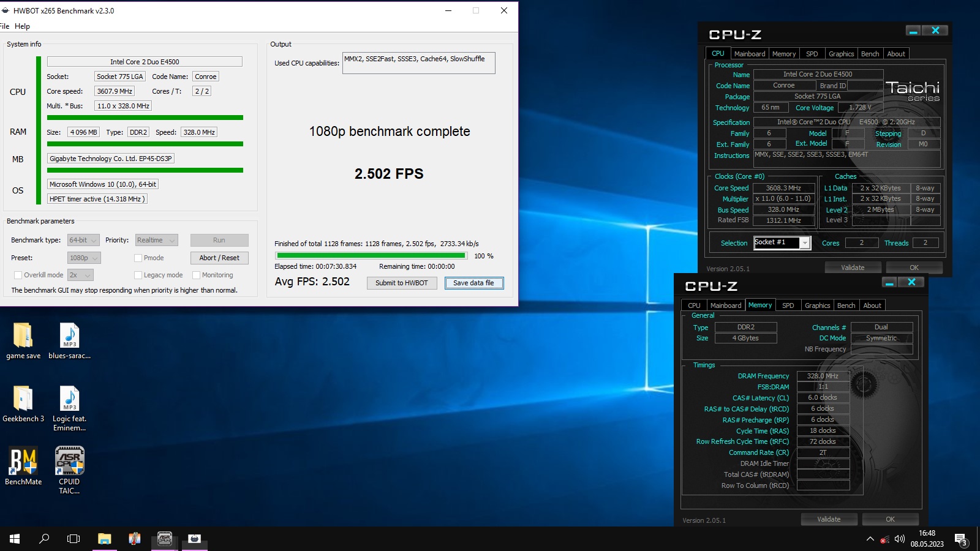Click the Gigabyte EP45-DS3P motherboard field
Screen dimensions: 980x551
[x=111, y=159]
